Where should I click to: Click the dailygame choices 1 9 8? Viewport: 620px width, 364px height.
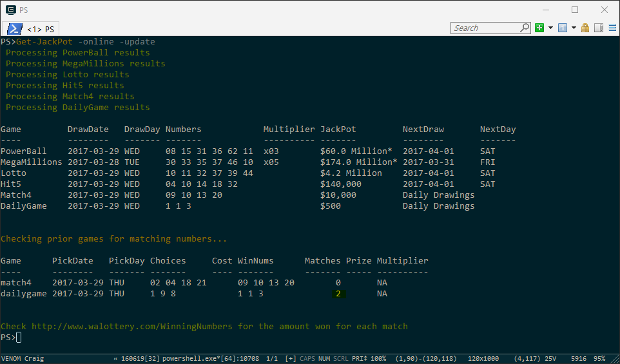pos(163,294)
